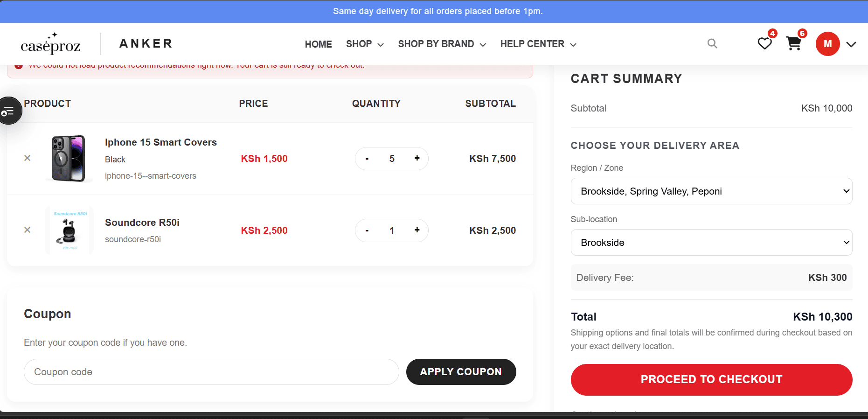The image size is (868, 419).
Task: Click the Iphone 15 quantity value 5
Action: point(392,159)
